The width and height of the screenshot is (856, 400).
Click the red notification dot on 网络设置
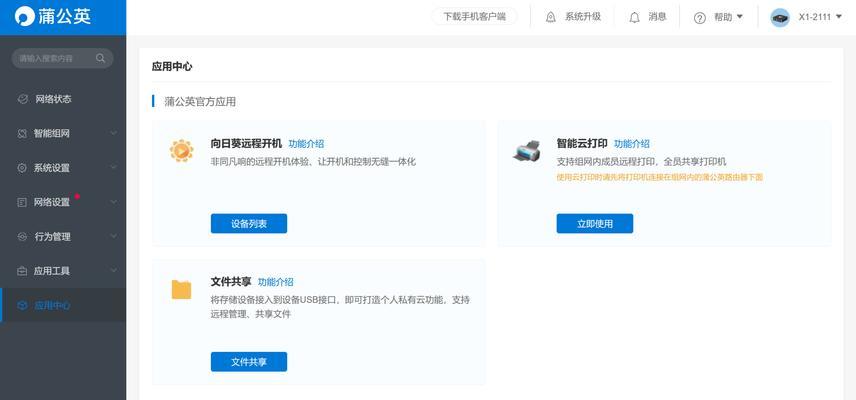point(78,196)
